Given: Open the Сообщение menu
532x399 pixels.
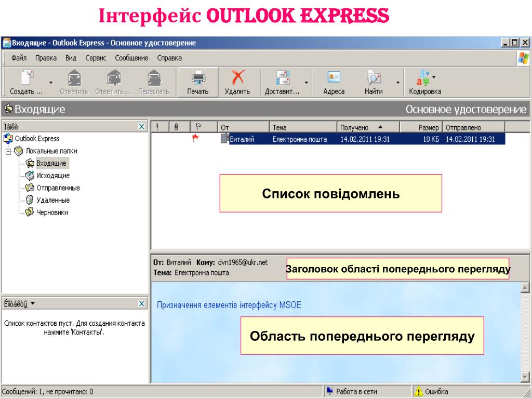Looking at the screenshot, I should click(x=131, y=58).
